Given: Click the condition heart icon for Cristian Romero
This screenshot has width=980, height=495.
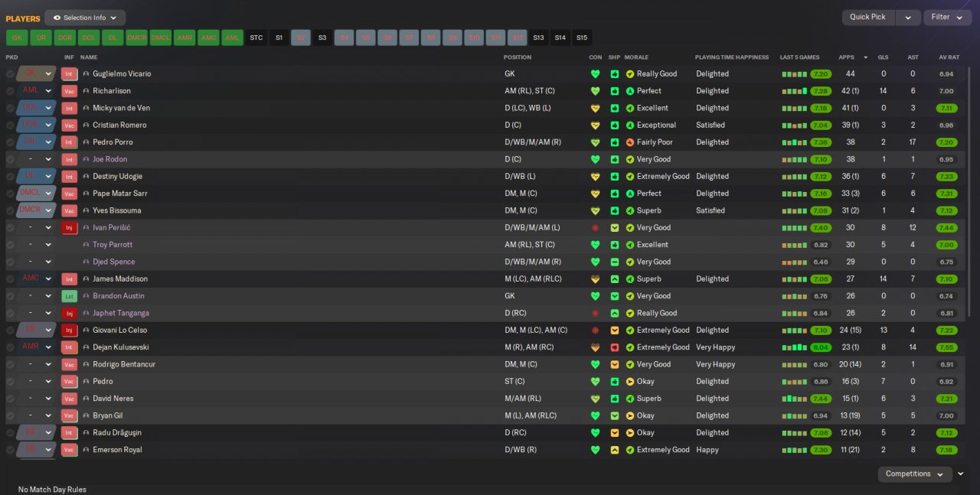Looking at the screenshot, I should coord(595,125).
